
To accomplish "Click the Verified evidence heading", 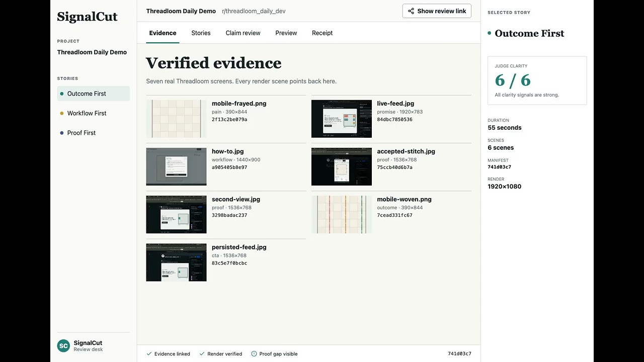I will 214,63.
